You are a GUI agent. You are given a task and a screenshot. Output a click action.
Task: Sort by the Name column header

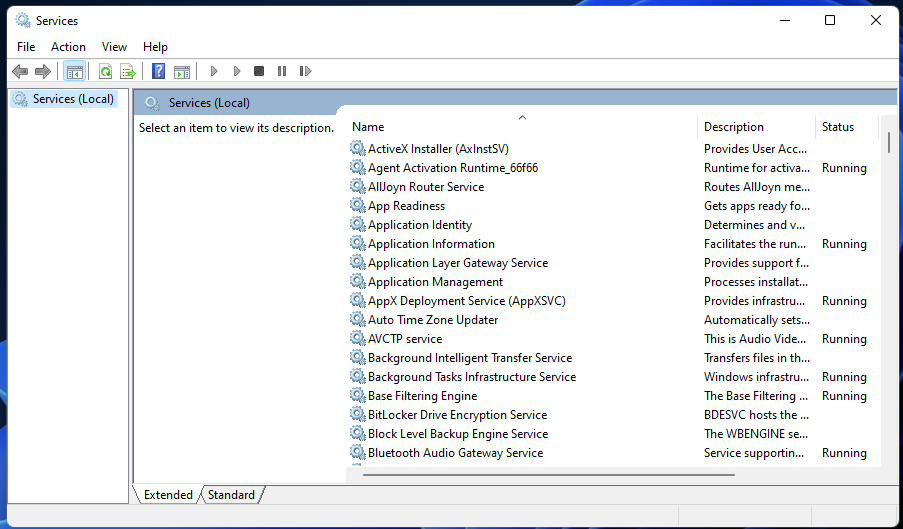click(368, 127)
